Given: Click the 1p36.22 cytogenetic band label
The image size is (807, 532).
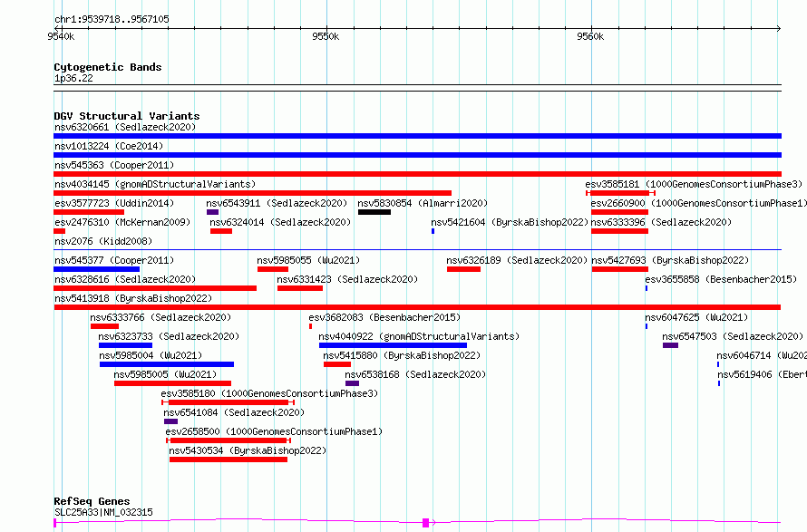Looking at the screenshot, I should pos(73,79).
